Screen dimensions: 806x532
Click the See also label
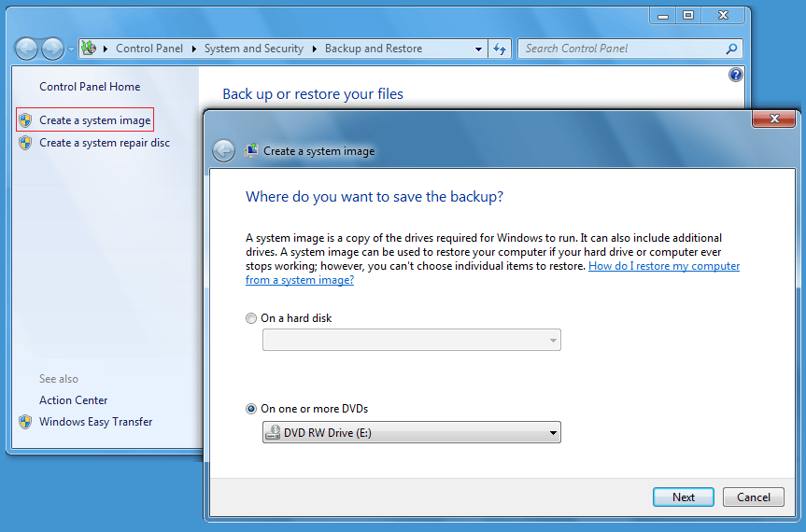(x=59, y=378)
